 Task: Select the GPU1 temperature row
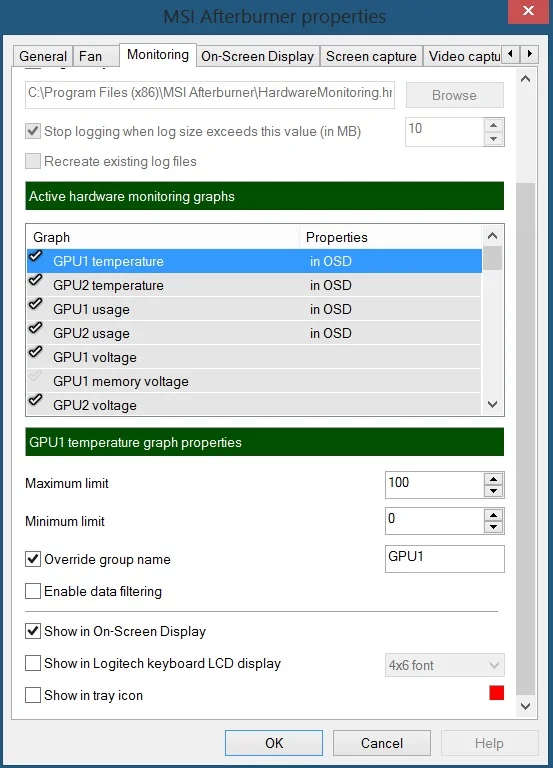pyautogui.click(x=254, y=261)
